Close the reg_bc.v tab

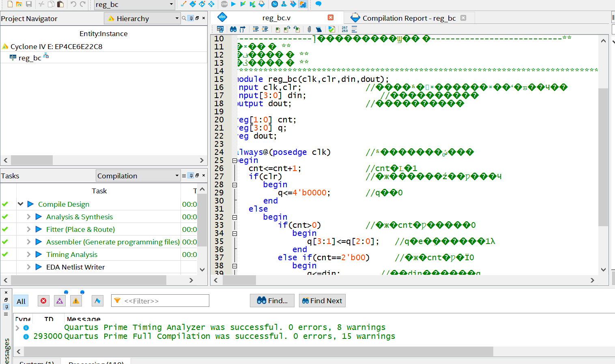tap(331, 17)
